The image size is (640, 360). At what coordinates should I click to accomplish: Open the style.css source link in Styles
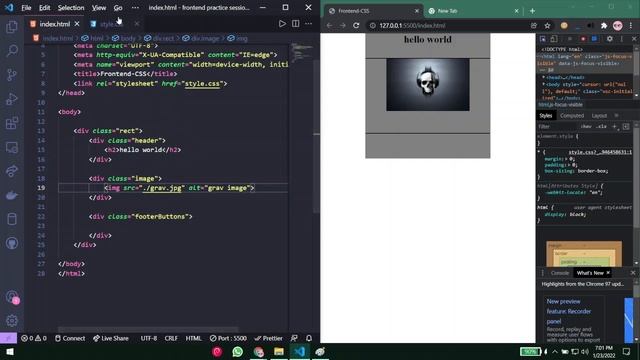coord(600,152)
